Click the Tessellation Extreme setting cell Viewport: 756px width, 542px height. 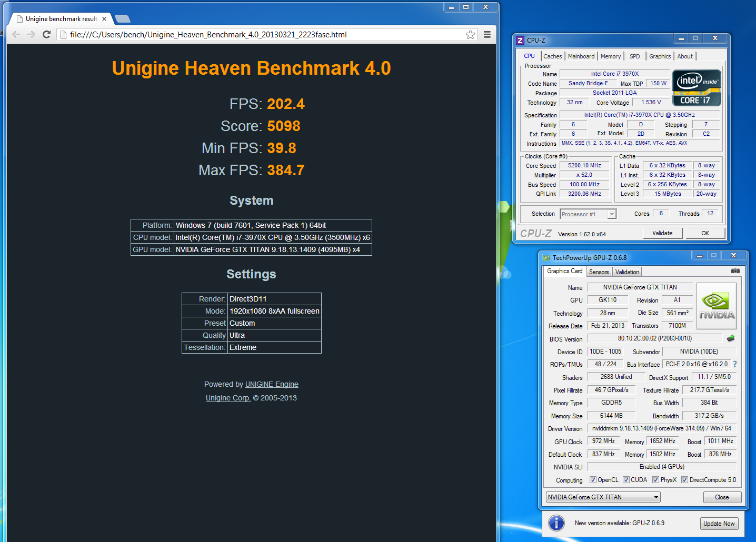274,347
